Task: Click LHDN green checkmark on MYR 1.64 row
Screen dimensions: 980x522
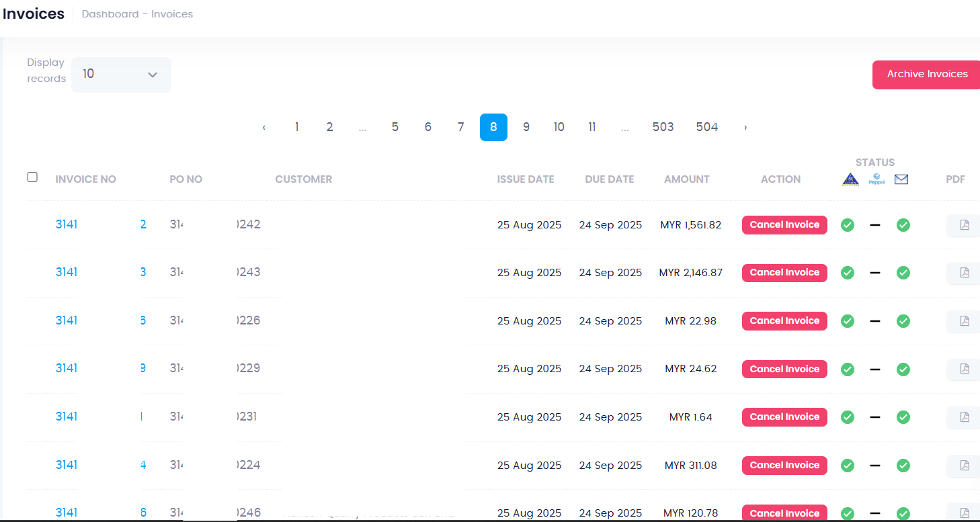Action: tap(848, 417)
